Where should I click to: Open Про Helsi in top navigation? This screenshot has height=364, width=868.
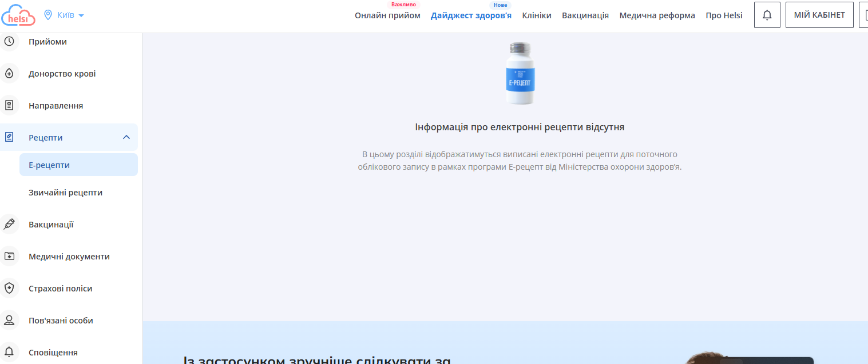click(724, 15)
